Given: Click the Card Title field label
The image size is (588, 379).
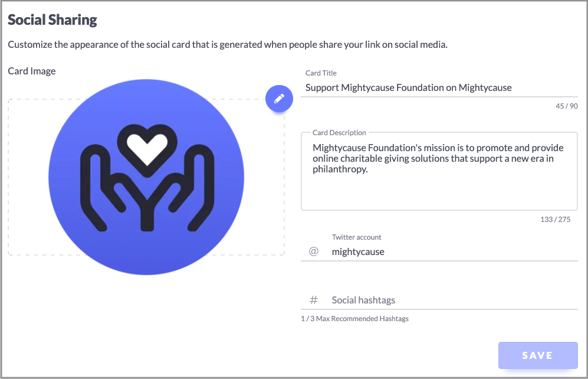Looking at the screenshot, I should 321,73.
